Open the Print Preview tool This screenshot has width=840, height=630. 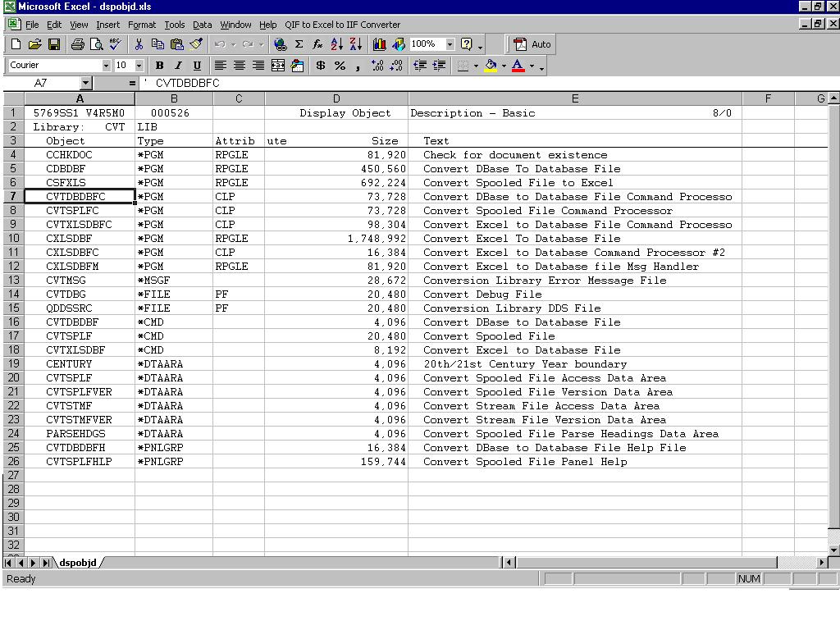(96, 44)
